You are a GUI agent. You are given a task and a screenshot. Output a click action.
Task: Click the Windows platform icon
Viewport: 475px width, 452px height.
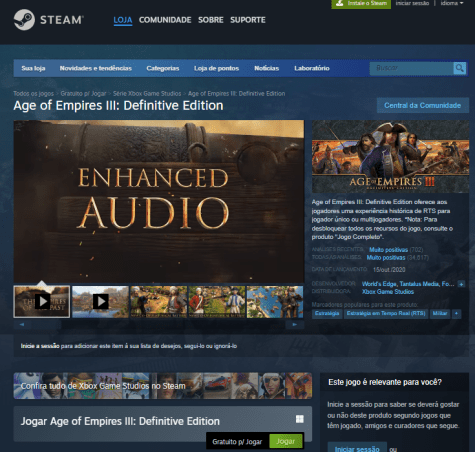pos(300,419)
